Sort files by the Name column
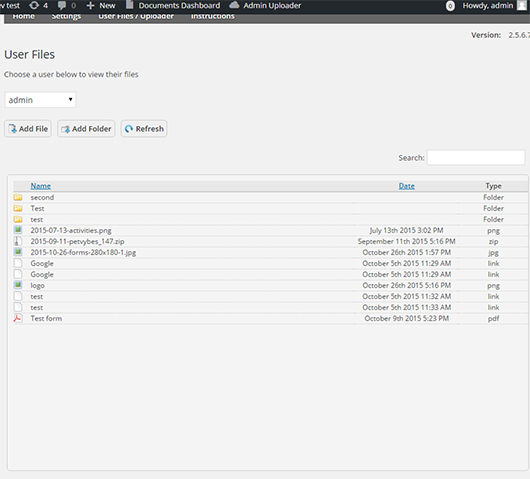The image size is (530, 479). (41, 186)
